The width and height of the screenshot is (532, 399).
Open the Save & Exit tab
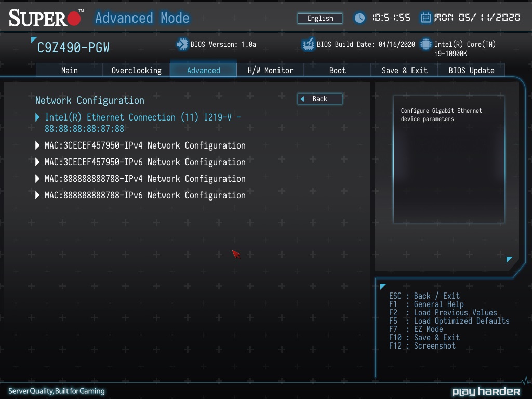coord(404,70)
